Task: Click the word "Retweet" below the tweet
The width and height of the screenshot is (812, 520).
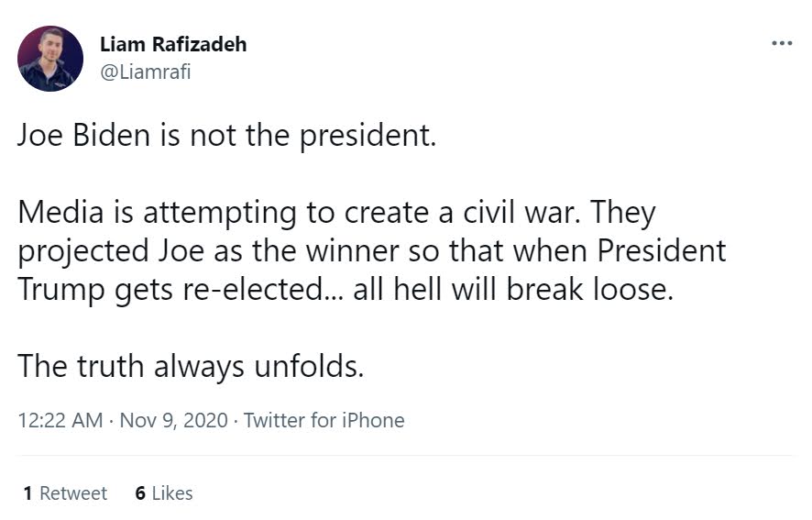Action: tap(73, 493)
